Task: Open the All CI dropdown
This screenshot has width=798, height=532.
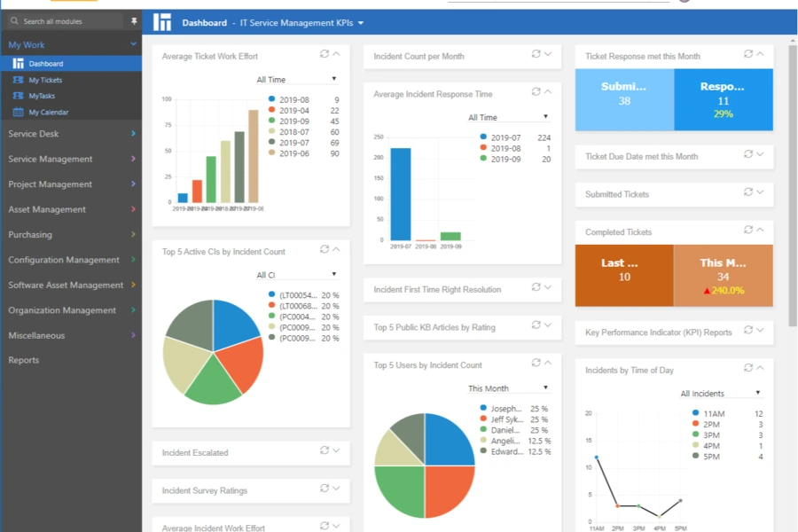Action: tap(296, 275)
